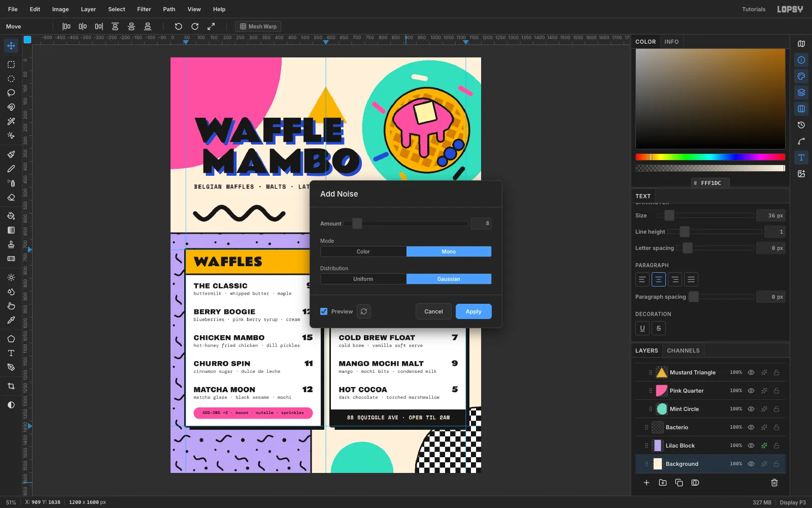Open the Tutorials link

[x=754, y=9]
